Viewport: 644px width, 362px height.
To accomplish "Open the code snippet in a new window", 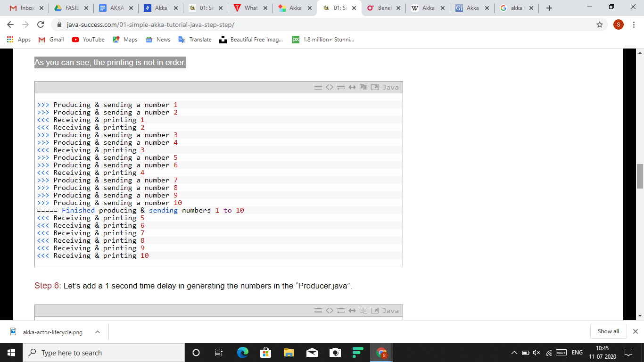I will 375,87.
